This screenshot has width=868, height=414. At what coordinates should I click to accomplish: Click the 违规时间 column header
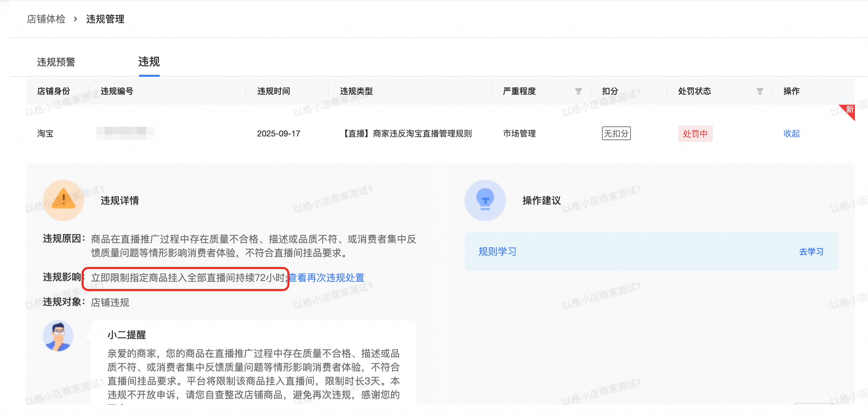pyautogui.click(x=274, y=91)
